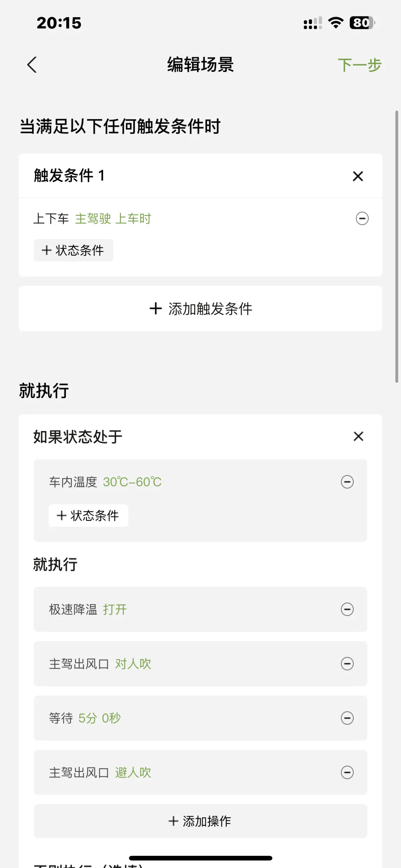Image resolution: width=401 pixels, height=868 pixels.
Task: Remove the 车内温度 condition
Action: [x=347, y=482]
